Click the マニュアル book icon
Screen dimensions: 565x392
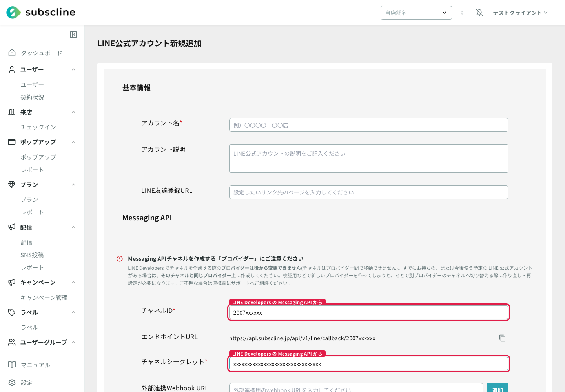12,365
